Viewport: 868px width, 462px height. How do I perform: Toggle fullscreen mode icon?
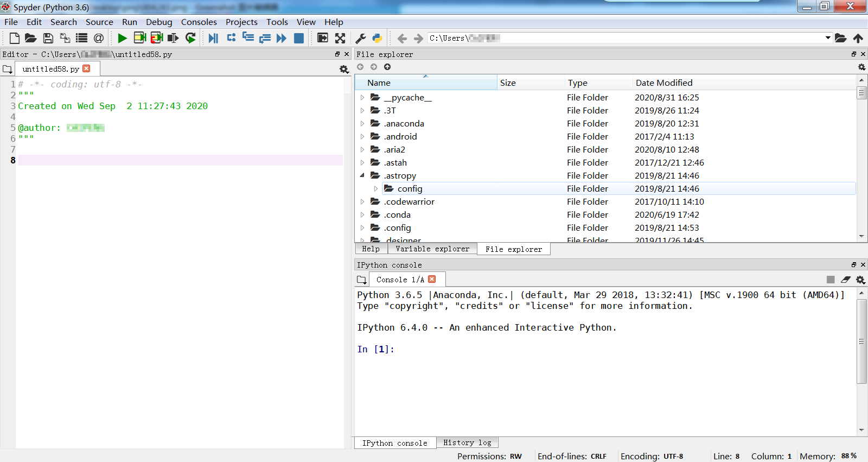(340, 38)
